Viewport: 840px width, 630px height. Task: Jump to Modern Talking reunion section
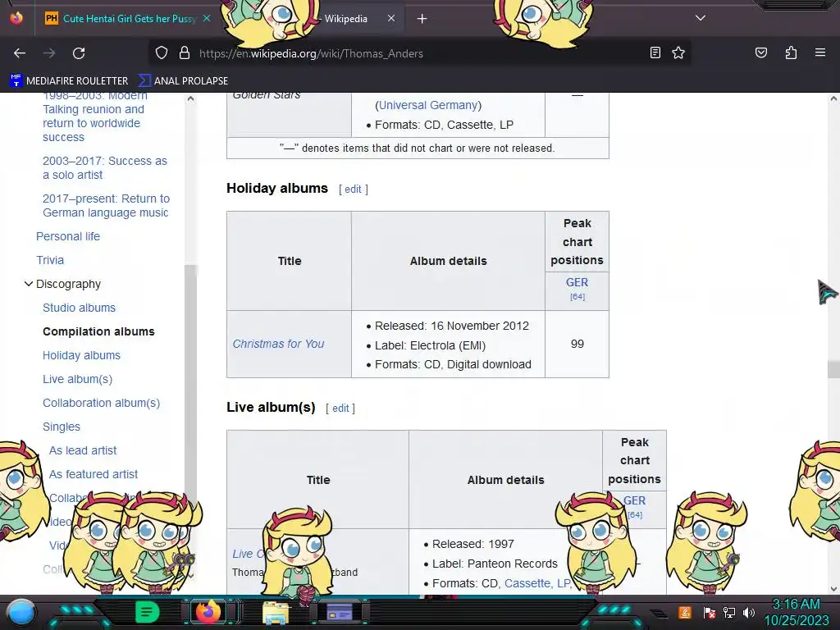[x=95, y=116]
